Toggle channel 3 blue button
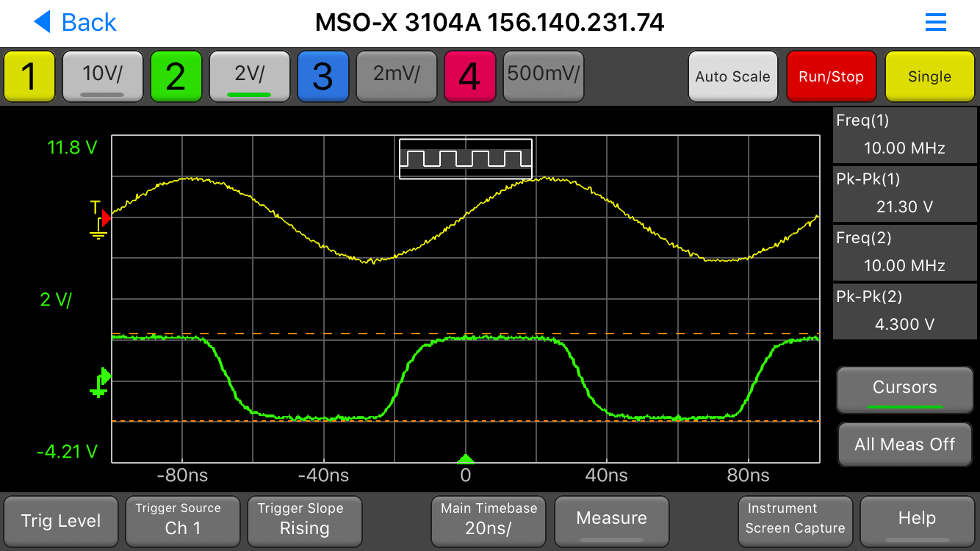The width and height of the screenshot is (980, 551). [323, 76]
